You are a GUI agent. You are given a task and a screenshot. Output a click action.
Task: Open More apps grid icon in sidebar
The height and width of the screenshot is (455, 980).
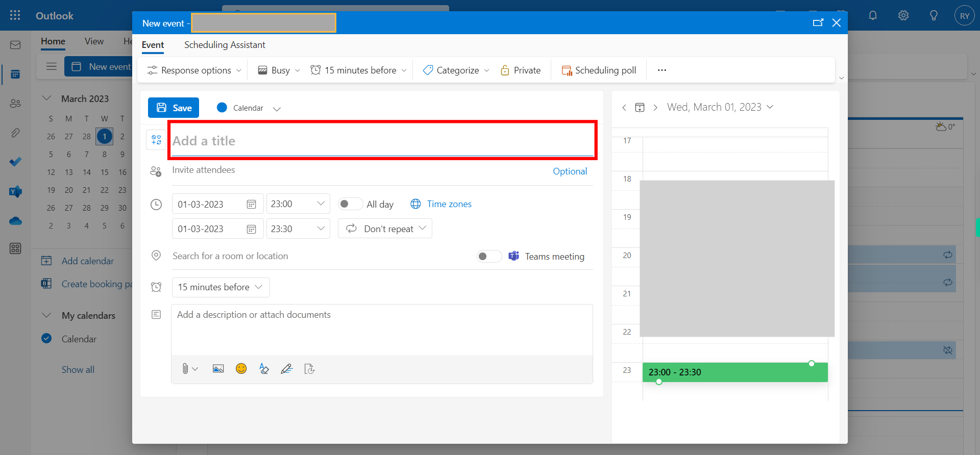point(15,248)
